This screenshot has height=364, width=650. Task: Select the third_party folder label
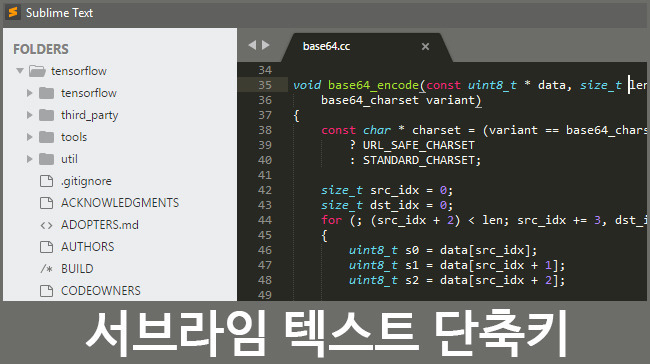tap(90, 115)
